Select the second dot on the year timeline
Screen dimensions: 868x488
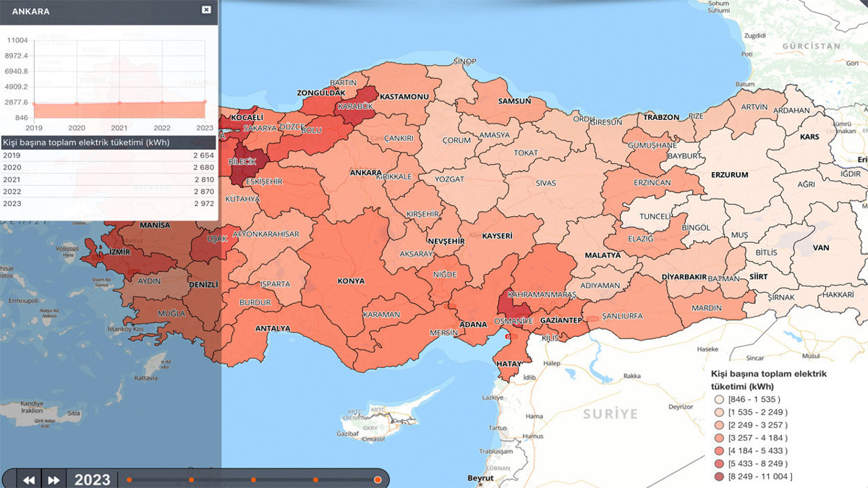click(x=192, y=479)
